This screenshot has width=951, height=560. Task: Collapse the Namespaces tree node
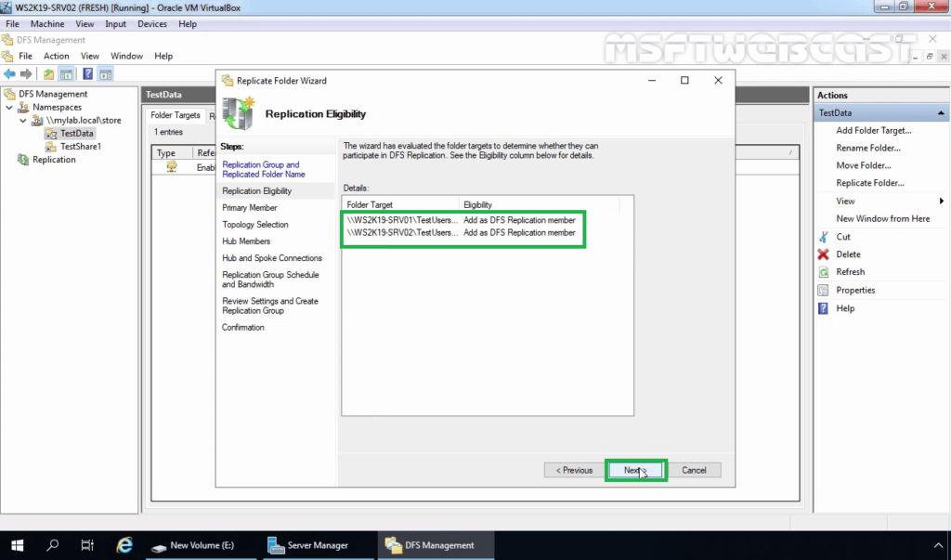click(x=9, y=108)
